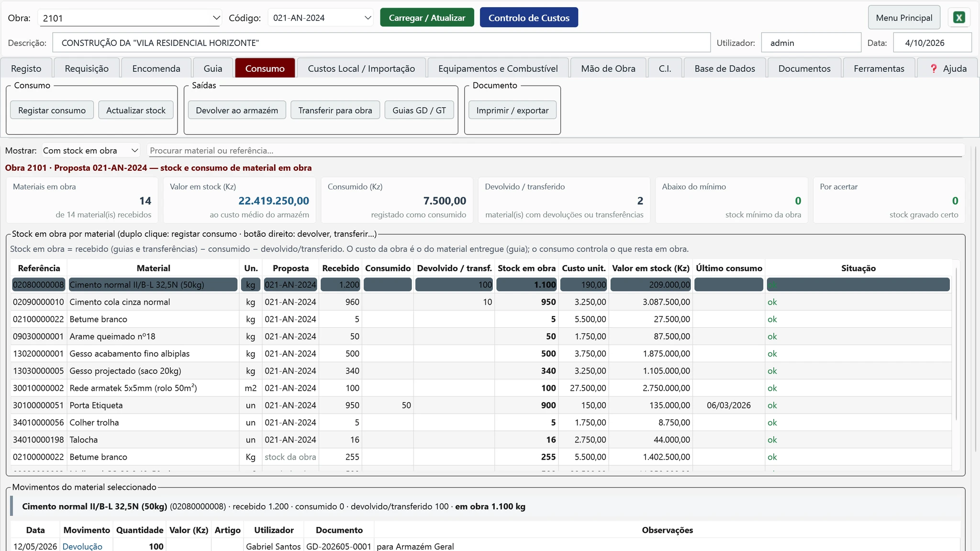Select the Porta Etiqueta row
Image resolution: width=980 pixels, height=551 pixels.
(481, 405)
